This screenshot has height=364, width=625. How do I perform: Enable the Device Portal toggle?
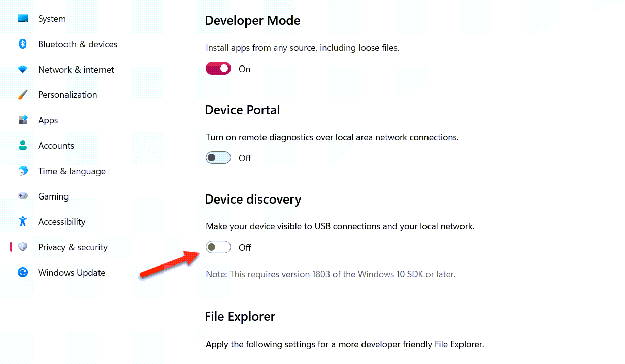[218, 158]
